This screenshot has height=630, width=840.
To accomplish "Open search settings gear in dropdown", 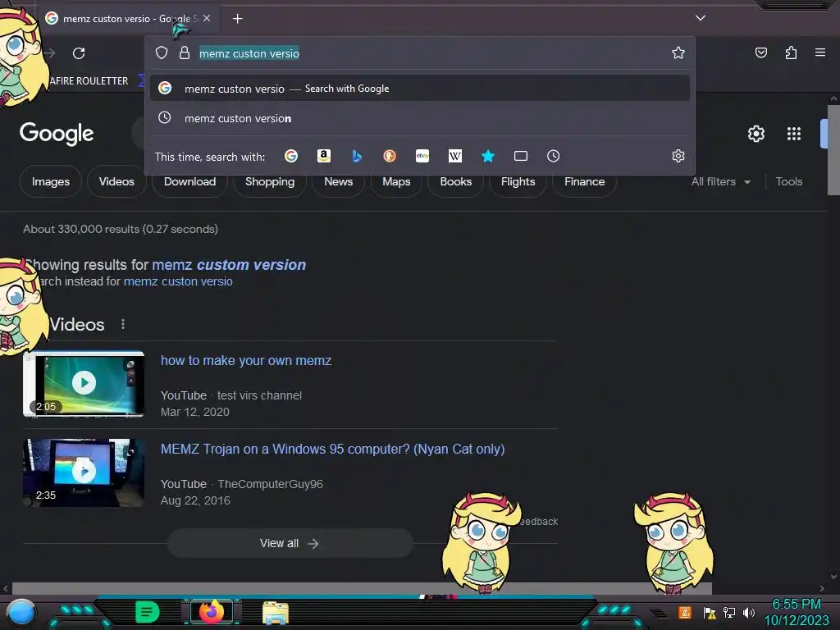I will 678,156.
